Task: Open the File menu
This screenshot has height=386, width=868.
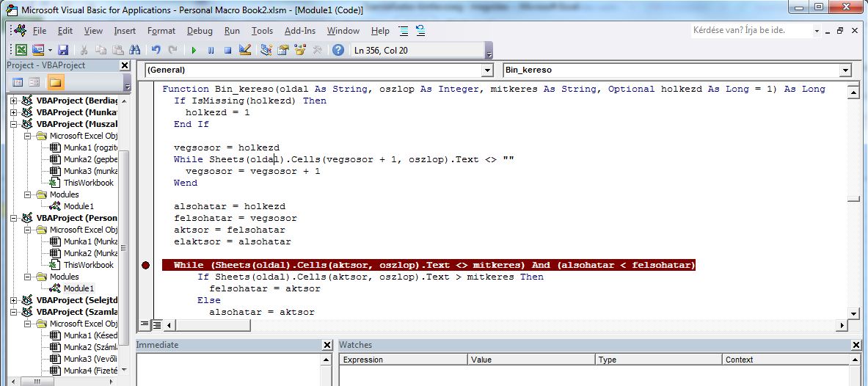Action: coord(40,31)
